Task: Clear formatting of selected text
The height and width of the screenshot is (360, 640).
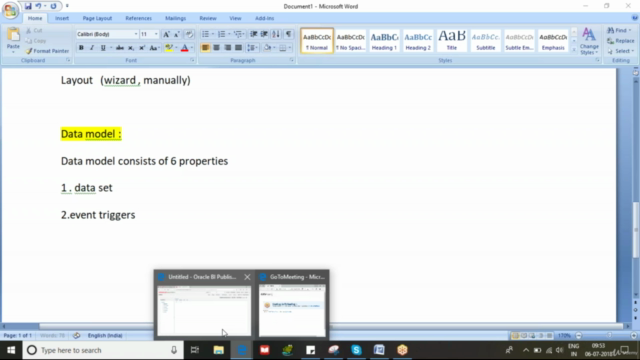Action: coord(189,34)
